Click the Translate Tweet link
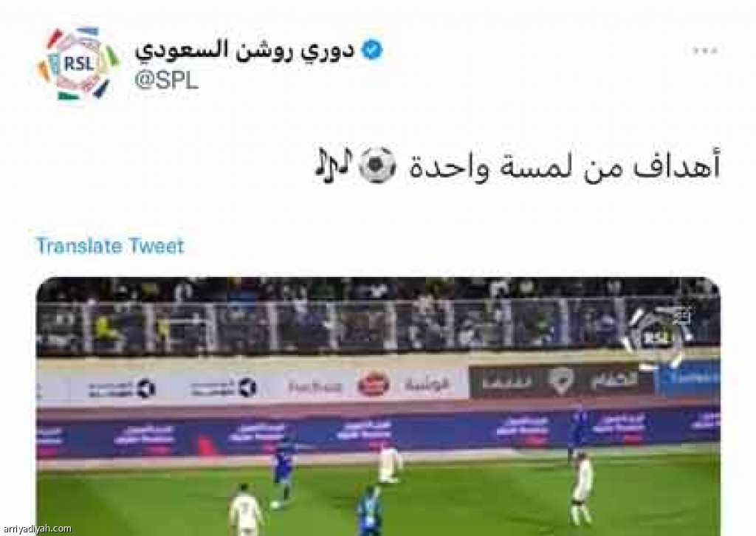 (x=110, y=246)
